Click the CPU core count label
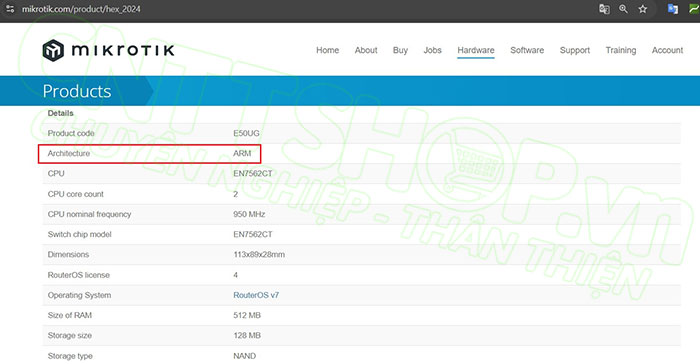Image resolution: width=700 pixels, height=364 pixels. pos(75,194)
